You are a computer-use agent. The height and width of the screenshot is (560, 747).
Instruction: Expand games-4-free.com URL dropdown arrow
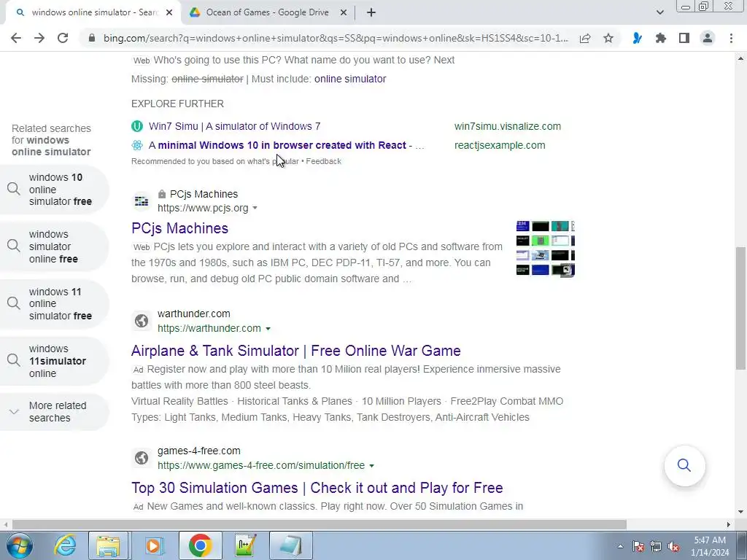(x=371, y=466)
